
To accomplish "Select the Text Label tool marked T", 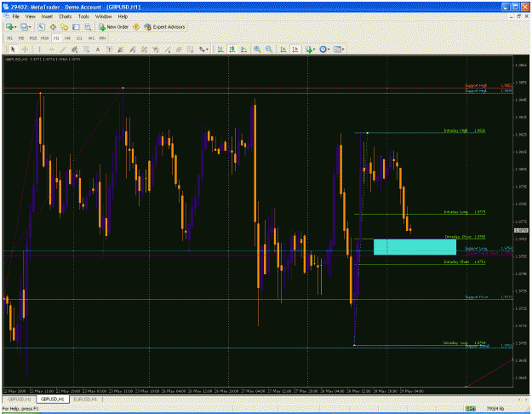I will [109, 49].
